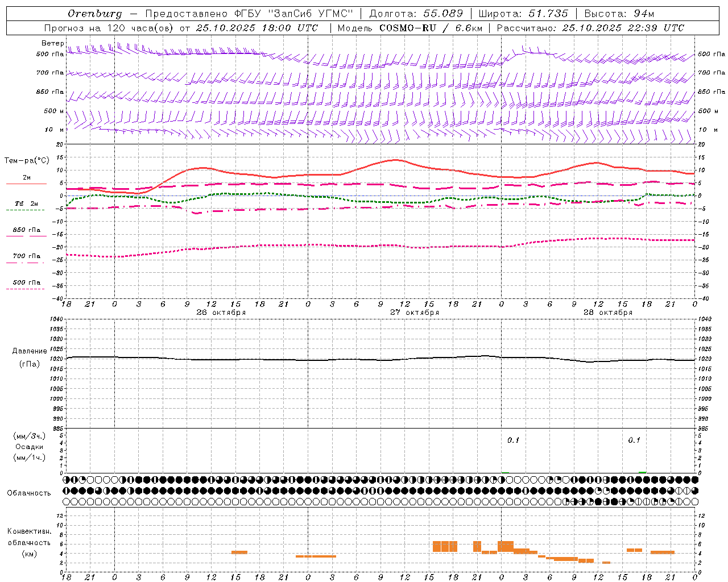Click the 0.1 precipitation value near 15h 28 October
The image size is (728, 582).
coord(634,440)
